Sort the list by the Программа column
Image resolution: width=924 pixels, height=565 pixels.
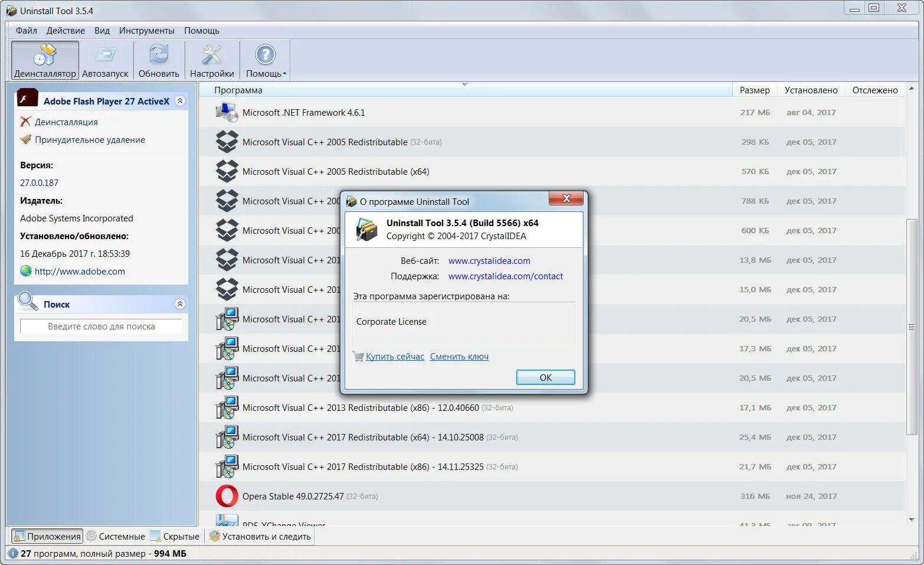coord(465,90)
